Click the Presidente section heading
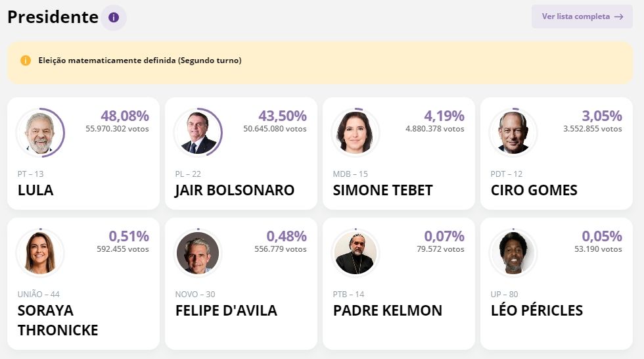The width and height of the screenshot is (644, 359). click(x=53, y=17)
